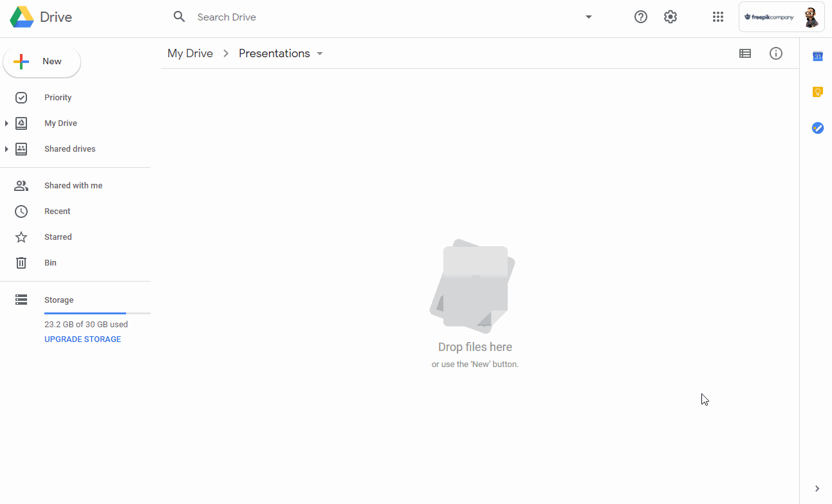Click the storage usage progress bar

97,313
